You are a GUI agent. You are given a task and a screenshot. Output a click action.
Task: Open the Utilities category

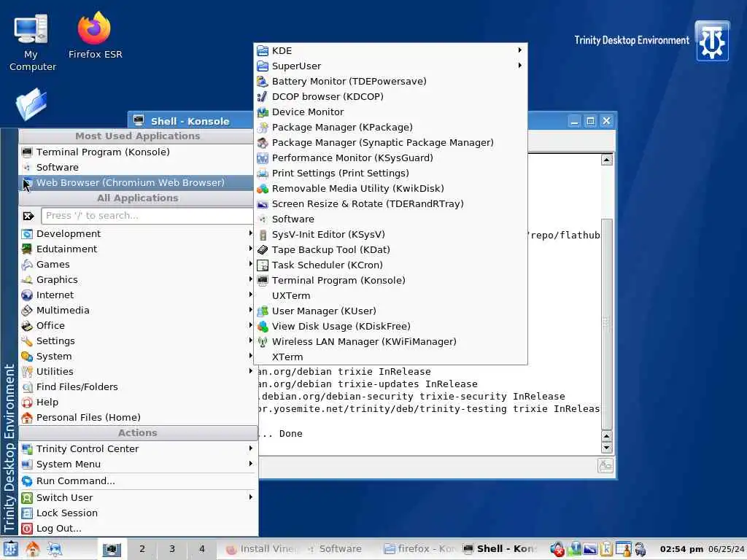[x=138, y=371]
